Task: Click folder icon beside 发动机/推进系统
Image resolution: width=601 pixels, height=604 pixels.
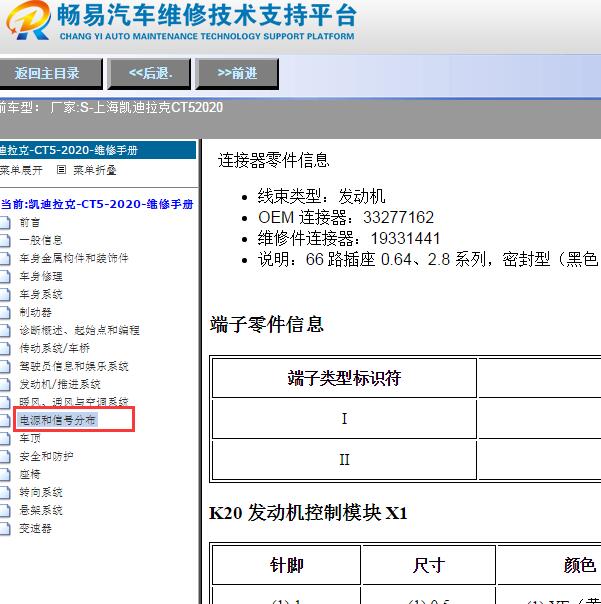Action: coord(5,384)
